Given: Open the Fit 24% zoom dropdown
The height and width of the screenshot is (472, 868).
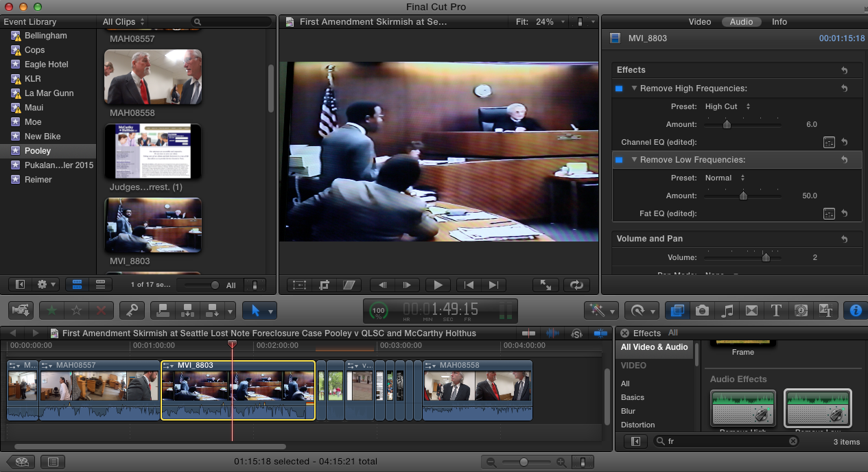Looking at the screenshot, I should click(x=541, y=22).
